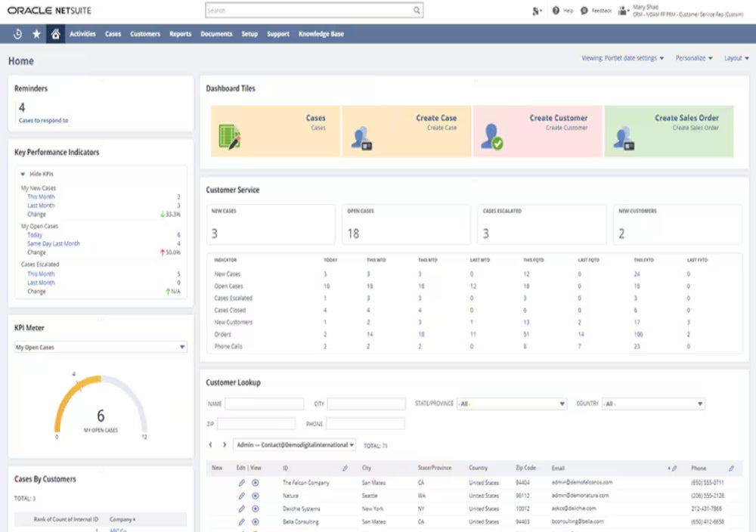
Task: View the Nature row record icon
Action: (256, 496)
